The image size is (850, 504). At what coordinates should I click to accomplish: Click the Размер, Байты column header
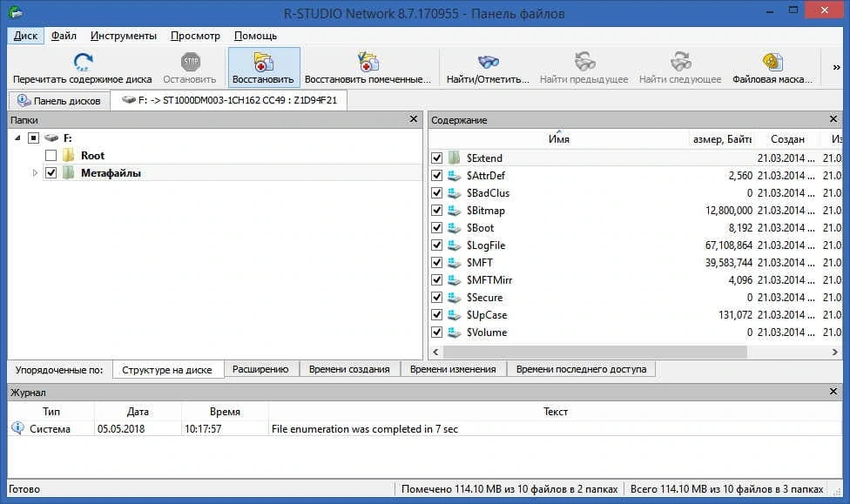722,139
